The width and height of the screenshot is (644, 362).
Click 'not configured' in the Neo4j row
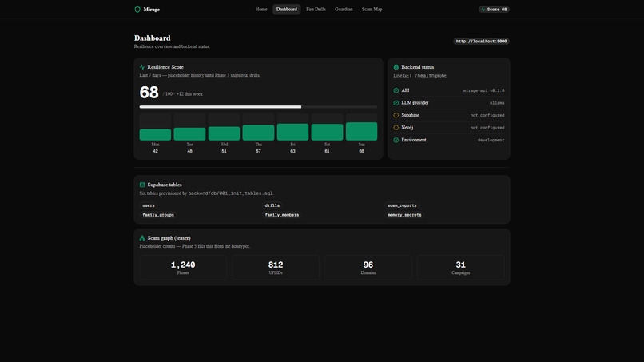click(487, 128)
